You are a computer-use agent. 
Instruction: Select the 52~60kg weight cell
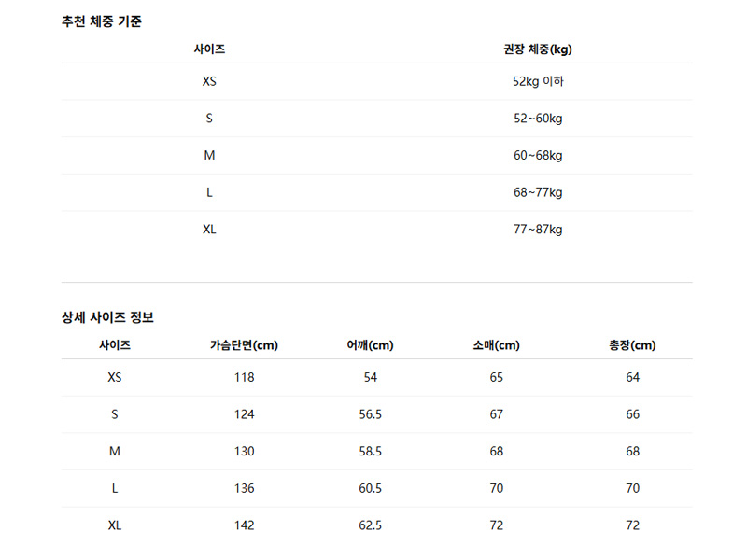(x=538, y=119)
